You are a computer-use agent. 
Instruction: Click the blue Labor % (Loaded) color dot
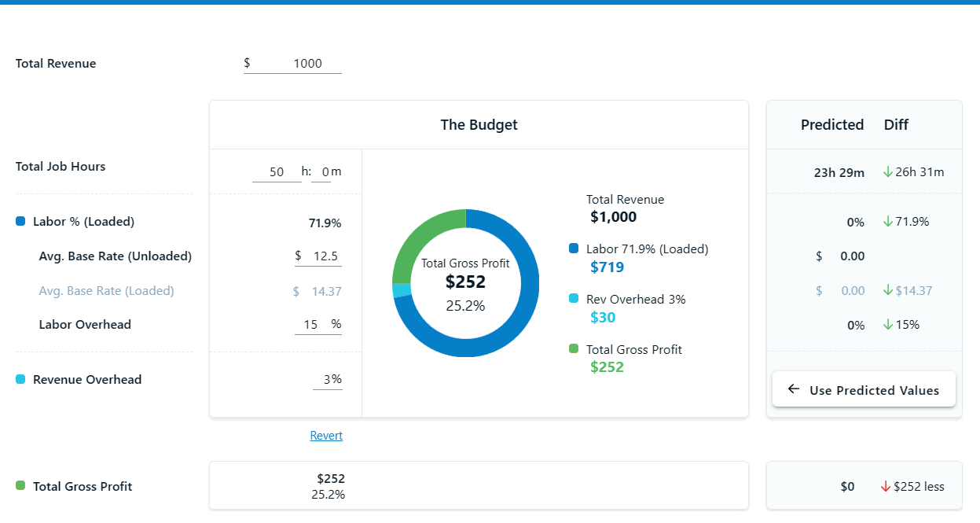[20, 222]
